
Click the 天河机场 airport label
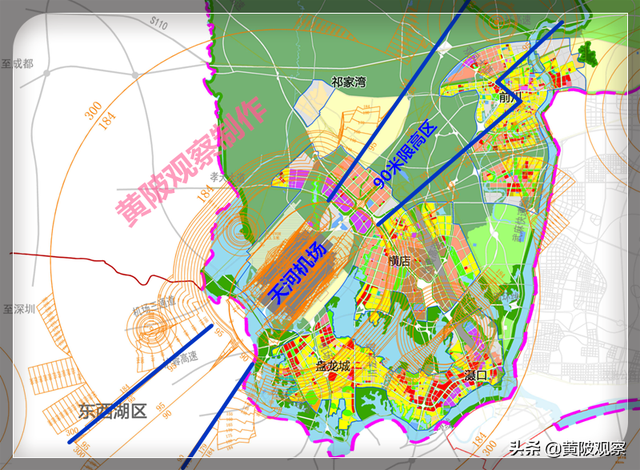297,273
